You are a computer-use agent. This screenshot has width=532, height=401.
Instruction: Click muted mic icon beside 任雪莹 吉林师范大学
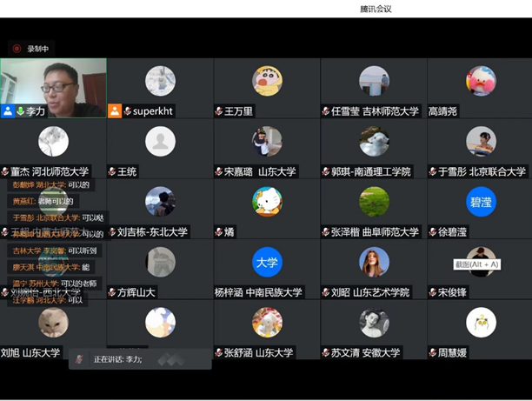coord(326,111)
